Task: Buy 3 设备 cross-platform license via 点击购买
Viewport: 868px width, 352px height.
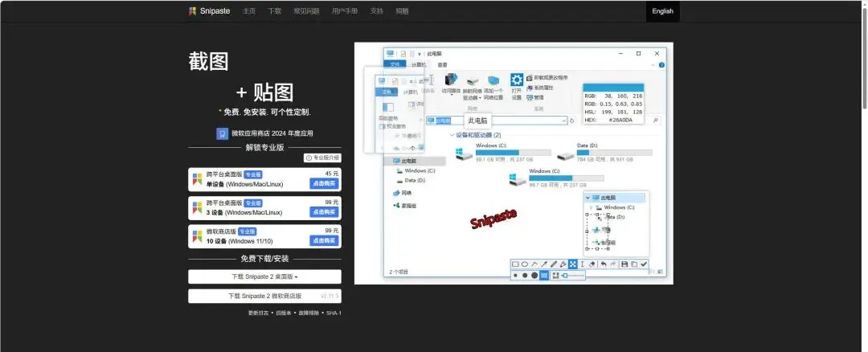Action: [x=324, y=212]
